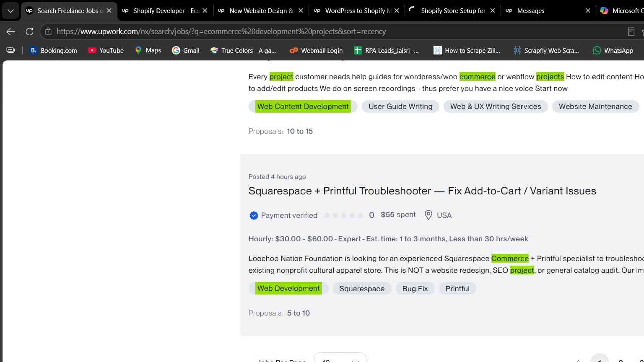The image size is (644, 362).
Task: Open the Booking.com bookmark
Action: click(x=53, y=50)
